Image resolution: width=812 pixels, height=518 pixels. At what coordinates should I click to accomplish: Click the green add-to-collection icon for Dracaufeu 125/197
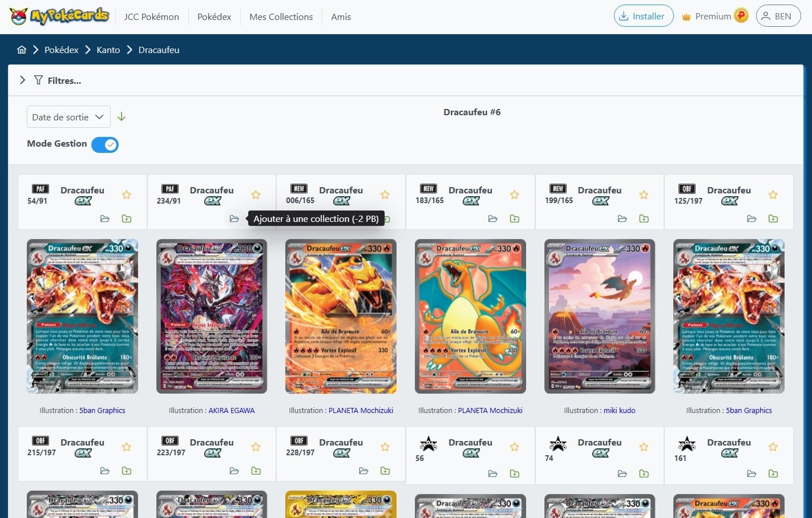point(773,218)
